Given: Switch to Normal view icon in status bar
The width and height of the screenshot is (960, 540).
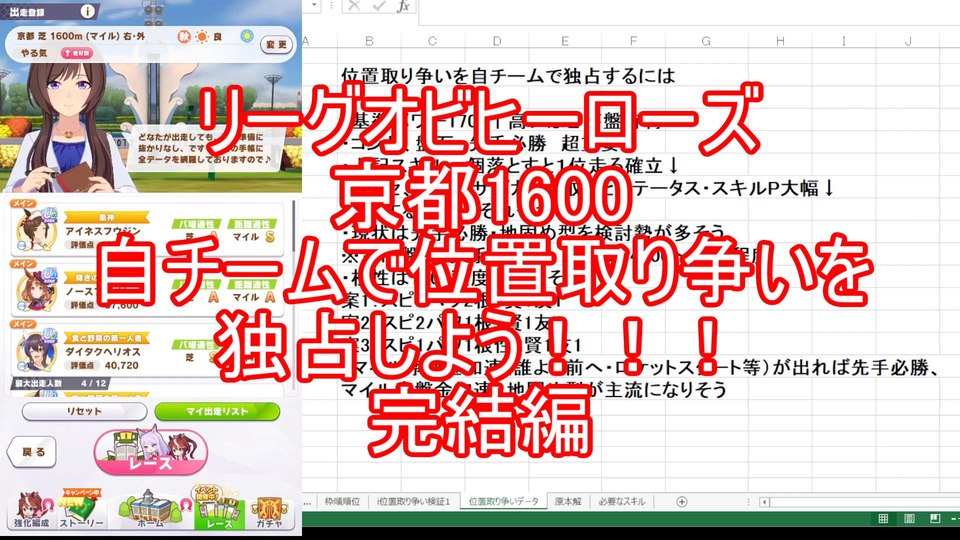Looking at the screenshot, I should [x=883, y=519].
